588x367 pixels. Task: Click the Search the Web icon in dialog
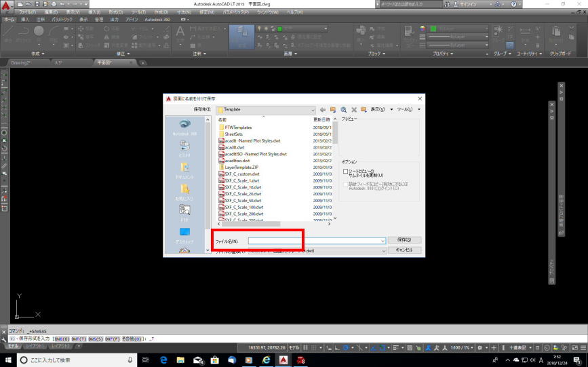[343, 110]
